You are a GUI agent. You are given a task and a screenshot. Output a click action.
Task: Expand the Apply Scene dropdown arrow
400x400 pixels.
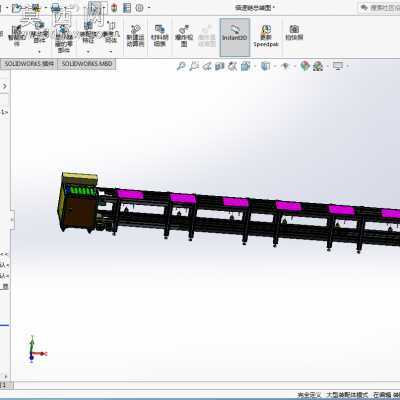[328, 66]
